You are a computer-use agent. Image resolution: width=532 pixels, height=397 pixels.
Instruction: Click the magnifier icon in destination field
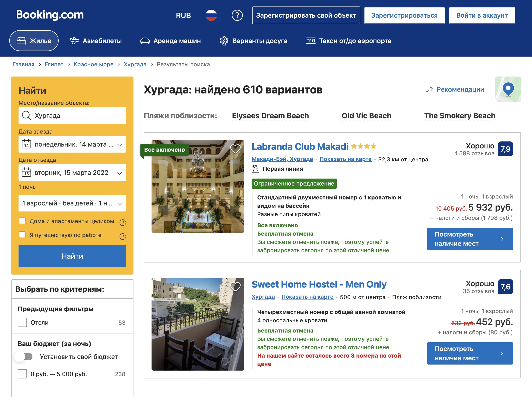[26, 115]
